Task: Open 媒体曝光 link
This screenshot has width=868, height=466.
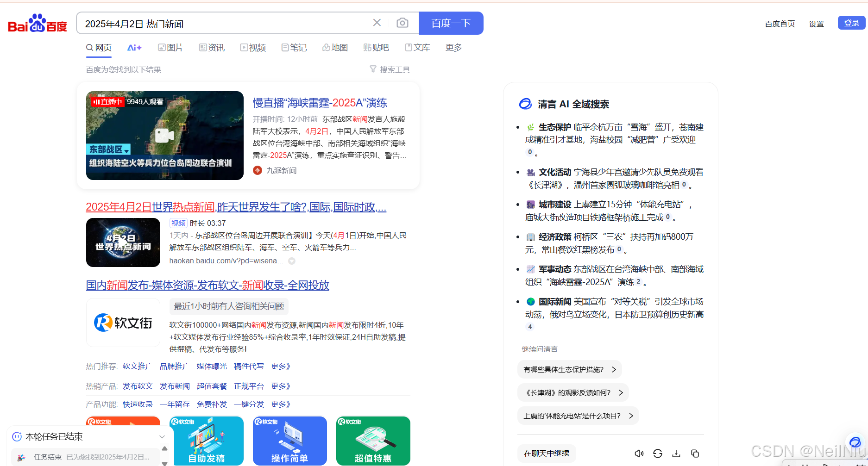Action: [x=212, y=366]
